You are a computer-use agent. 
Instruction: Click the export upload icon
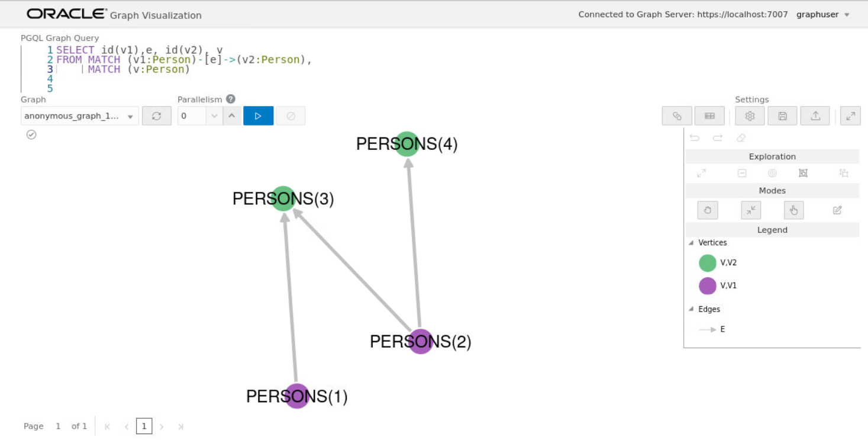(815, 116)
